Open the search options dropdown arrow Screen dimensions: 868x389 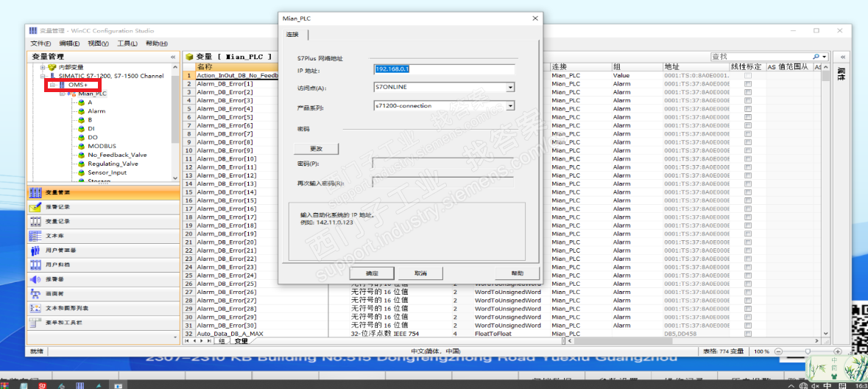pos(825,57)
